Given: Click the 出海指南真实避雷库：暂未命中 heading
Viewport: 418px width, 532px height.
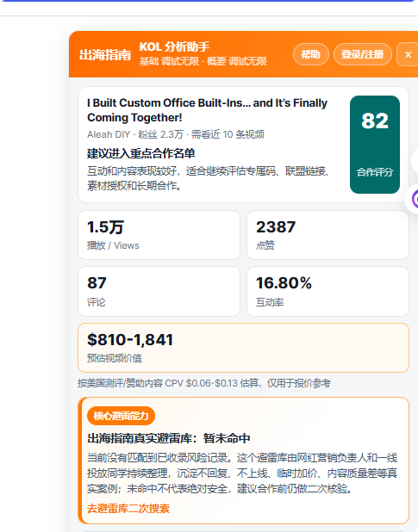Looking at the screenshot, I should click(169, 438).
